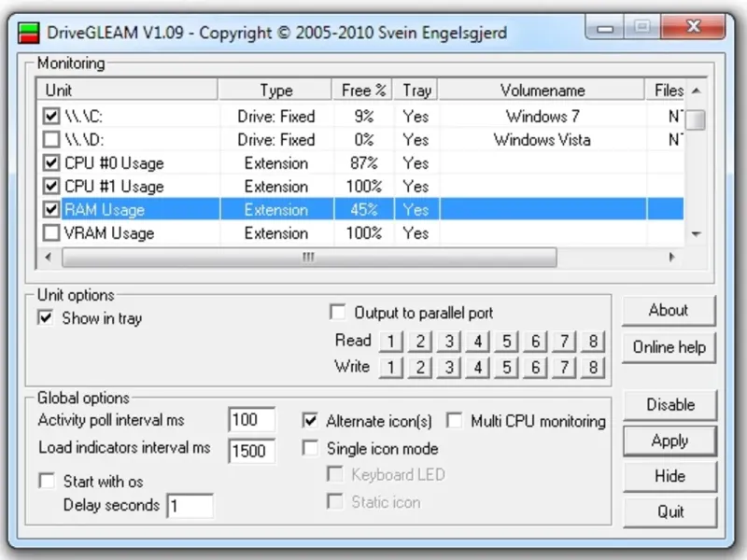747x560 pixels.
Task: Sort by the Free % column header
Action: pos(363,90)
